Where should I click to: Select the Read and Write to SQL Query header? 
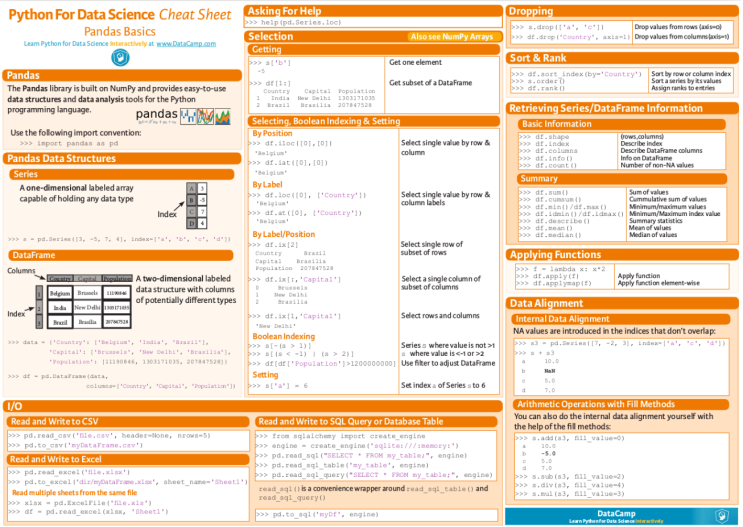[376, 421]
